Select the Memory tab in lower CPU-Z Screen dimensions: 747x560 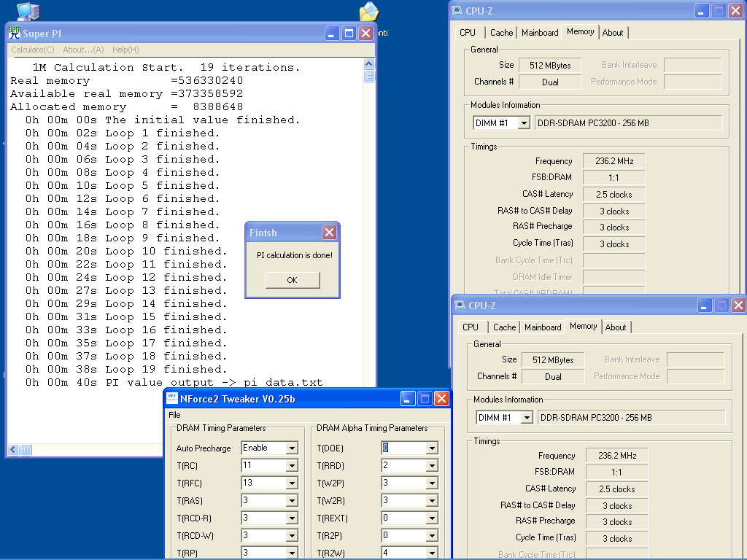(x=583, y=326)
